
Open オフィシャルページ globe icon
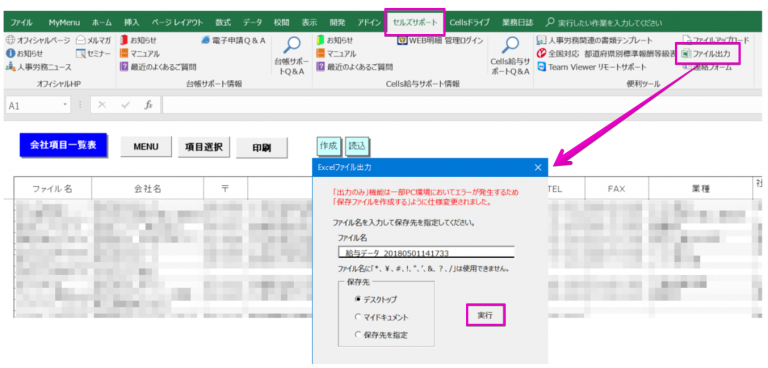pyautogui.click(x=10, y=40)
